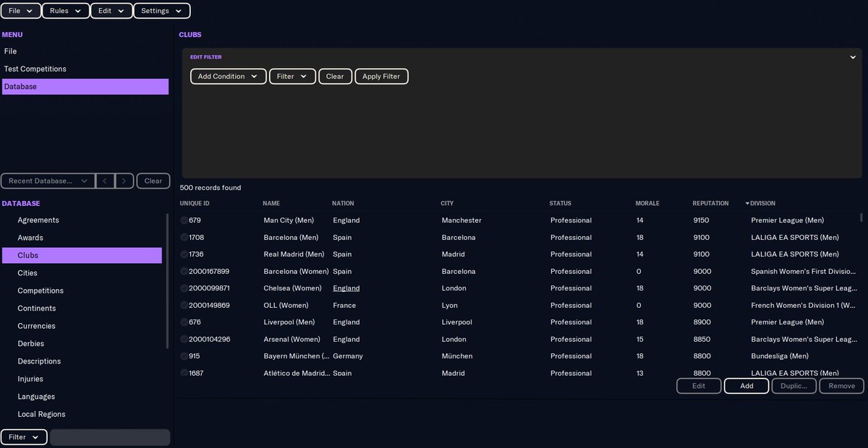Click the clubs table vertical scrollbar

tap(861, 217)
